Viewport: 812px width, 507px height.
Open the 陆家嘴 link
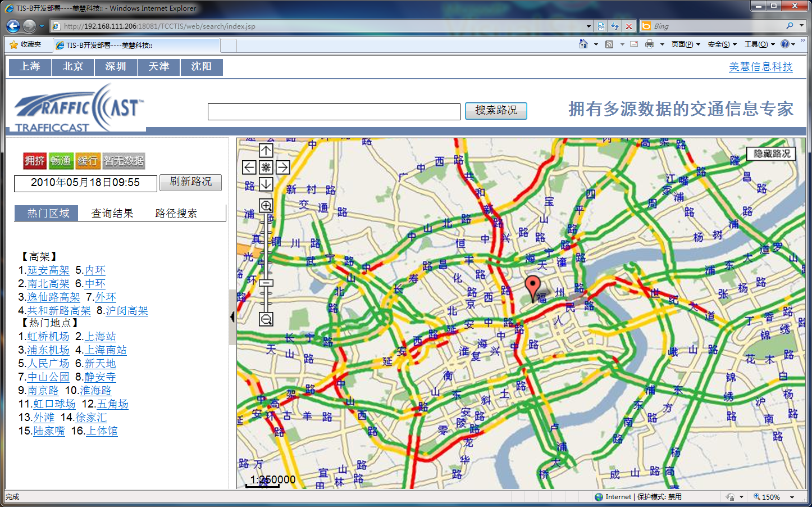[x=49, y=431]
